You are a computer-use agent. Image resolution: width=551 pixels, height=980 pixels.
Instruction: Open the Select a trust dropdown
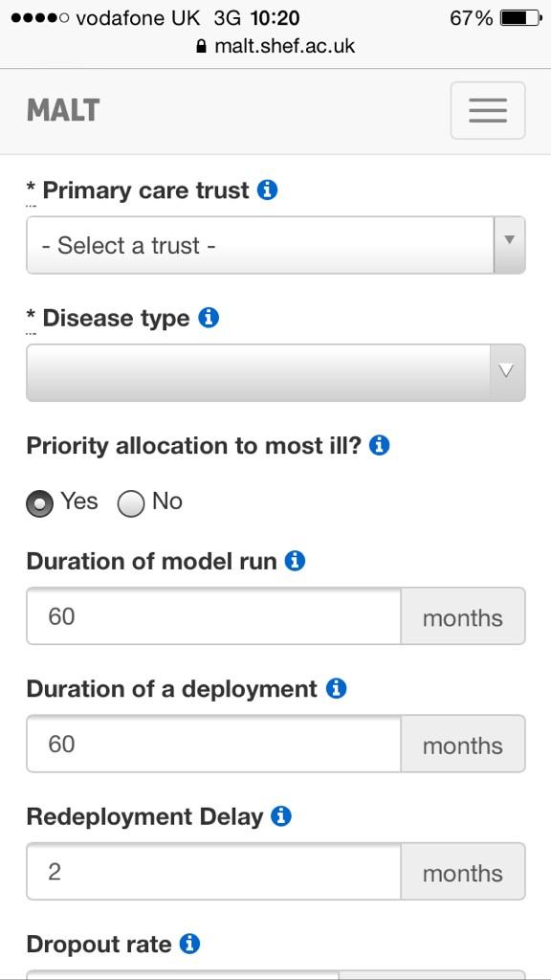tap(275, 245)
